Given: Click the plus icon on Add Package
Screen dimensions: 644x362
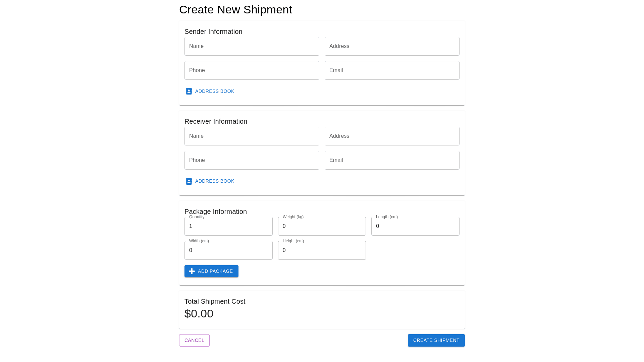Looking at the screenshot, I should coord(192,271).
